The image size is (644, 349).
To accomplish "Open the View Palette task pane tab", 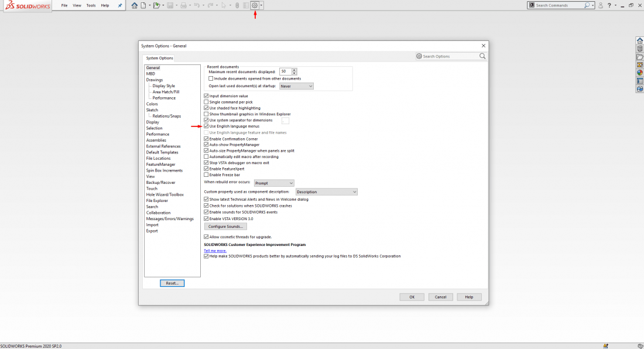I will [639, 65].
